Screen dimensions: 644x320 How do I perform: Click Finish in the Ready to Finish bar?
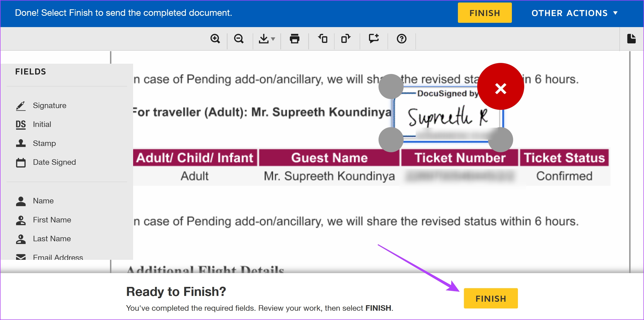pyautogui.click(x=491, y=298)
